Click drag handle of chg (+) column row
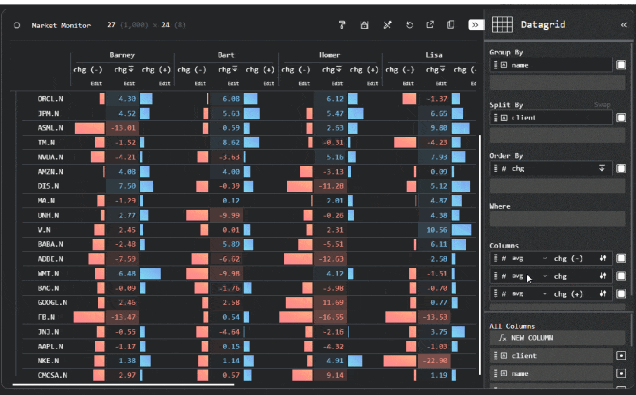 495,294
